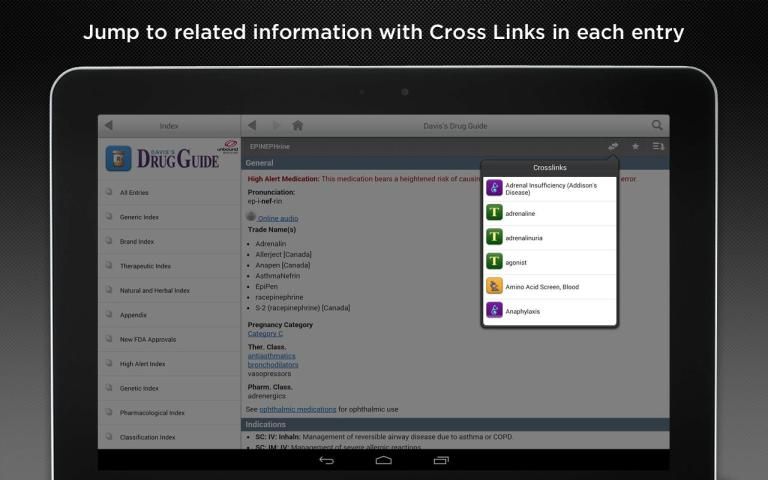The height and width of the screenshot is (480, 768).
Task: Select Adrenal Insufficiency crosslink entry
Action: (549, 188)
